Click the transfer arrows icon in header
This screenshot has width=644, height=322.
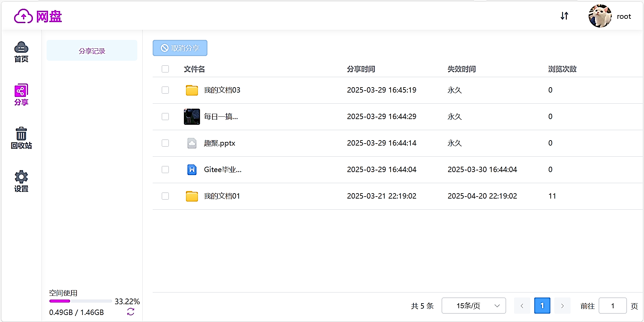564,16
